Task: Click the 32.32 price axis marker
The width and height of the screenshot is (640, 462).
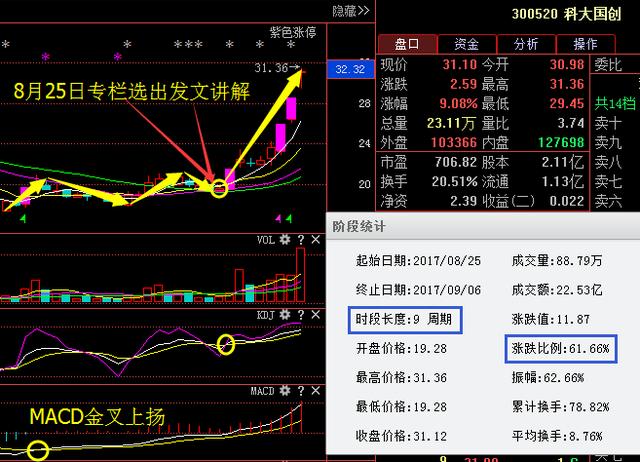Action: click(x=350, y=69)
